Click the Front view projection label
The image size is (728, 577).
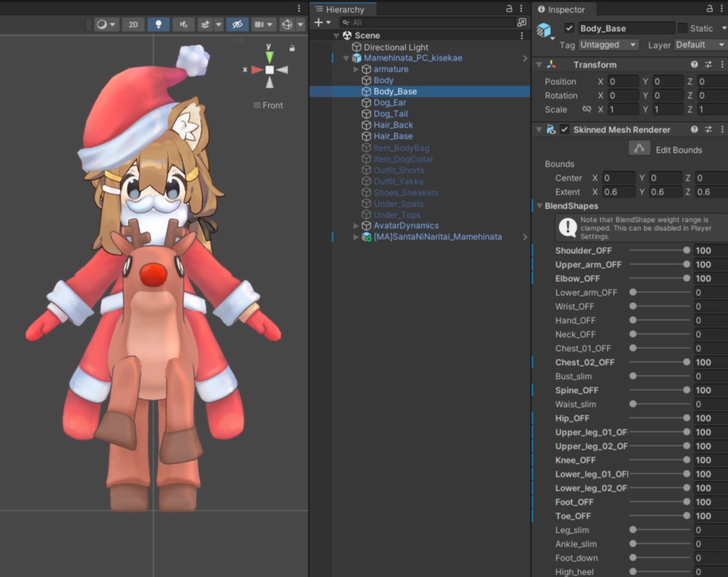click(268, 105)
